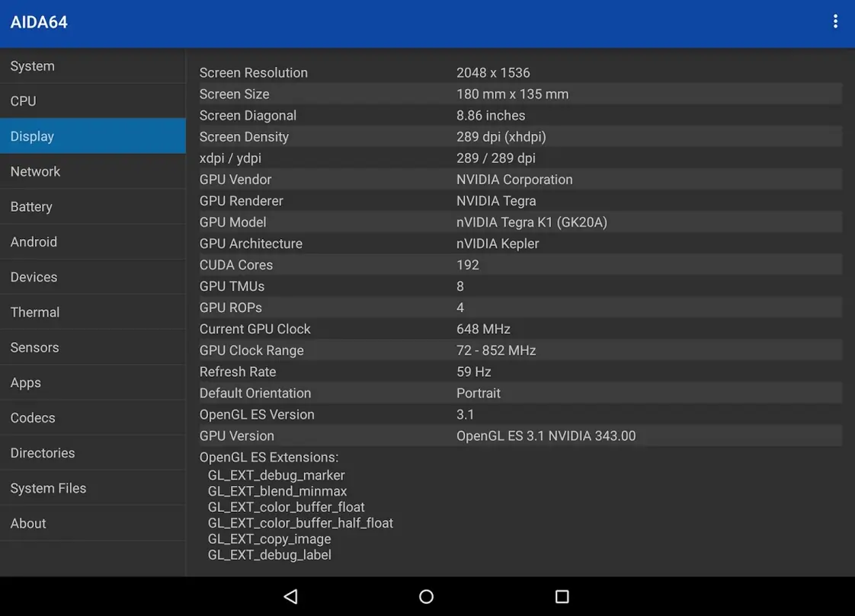The height and width of the screenshot is (616, 855).
Task: Select the 192 CUDA cores value
Action: [468, 265]
